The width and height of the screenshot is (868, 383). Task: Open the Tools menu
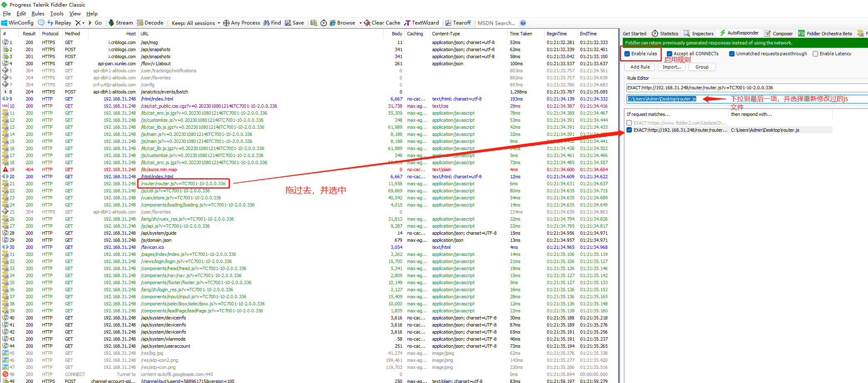57,14
